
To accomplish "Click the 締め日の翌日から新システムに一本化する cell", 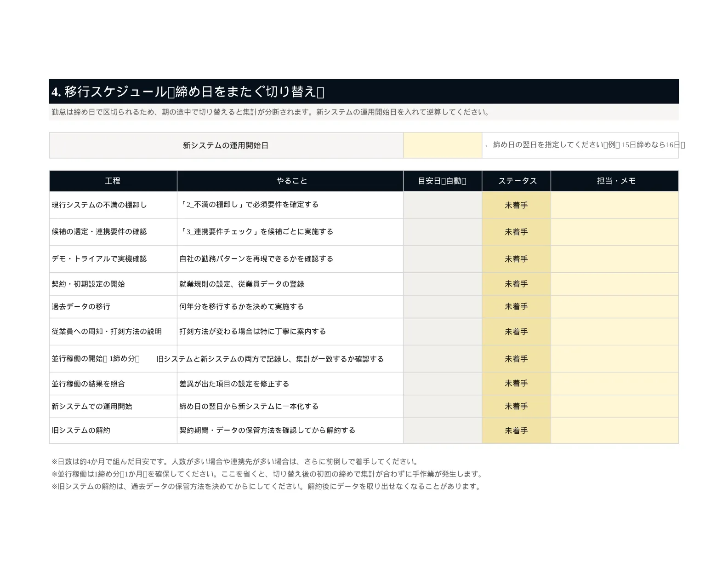I will [290, 406].
